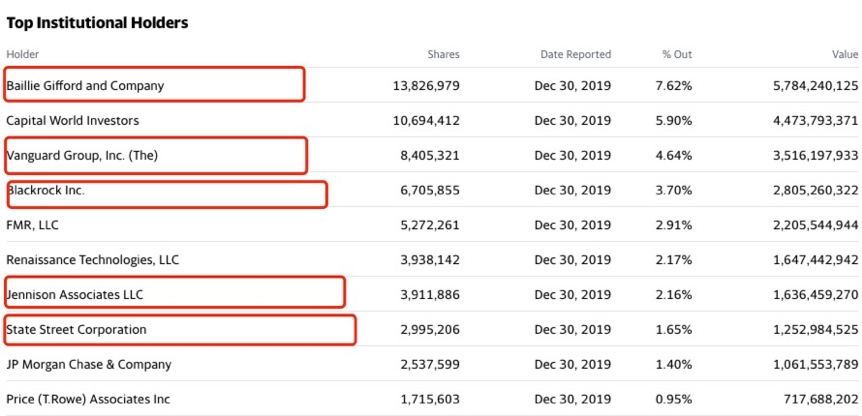
Task: Click the Top Institutional Holders heading
Action: point(97,22)
